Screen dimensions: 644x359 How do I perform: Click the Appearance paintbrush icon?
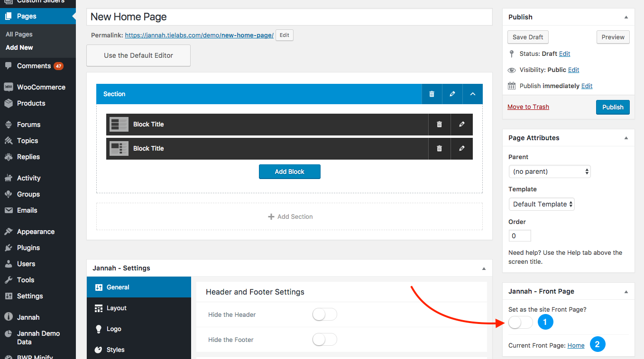(8, 232)
